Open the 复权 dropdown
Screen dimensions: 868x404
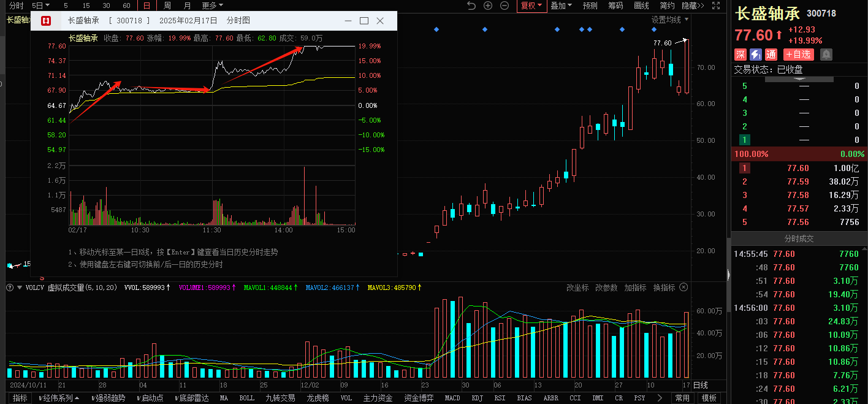coord(531,6)
